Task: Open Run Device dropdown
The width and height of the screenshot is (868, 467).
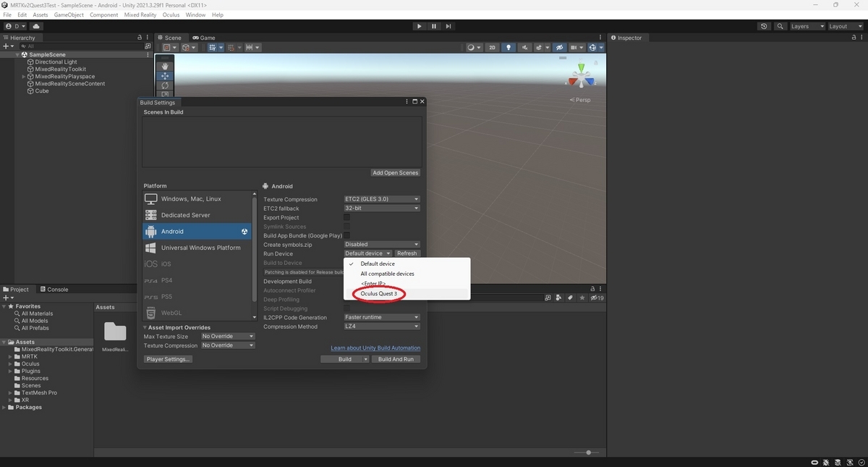Action: (367, 253)
